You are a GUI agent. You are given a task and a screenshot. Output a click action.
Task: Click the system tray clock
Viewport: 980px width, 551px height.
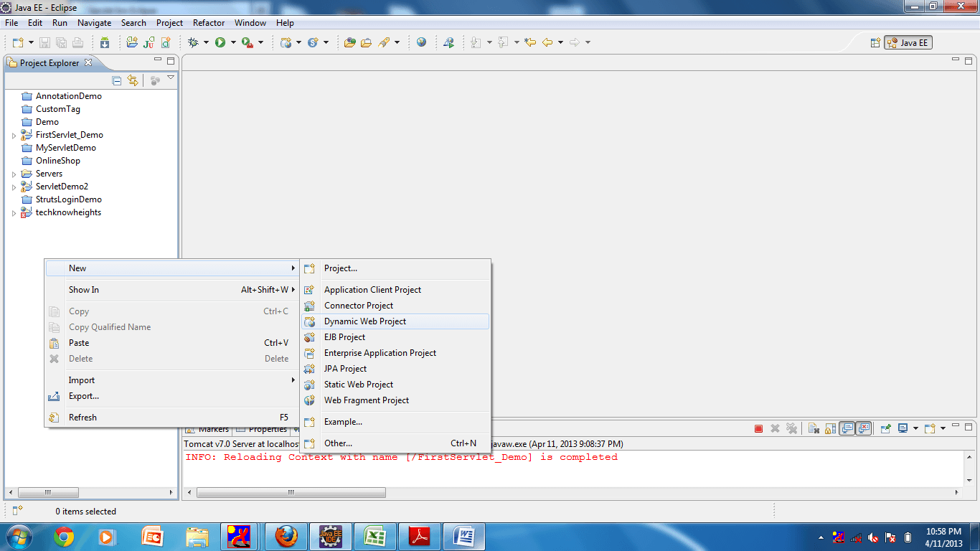pyautogui.click(x=943, y=537)
